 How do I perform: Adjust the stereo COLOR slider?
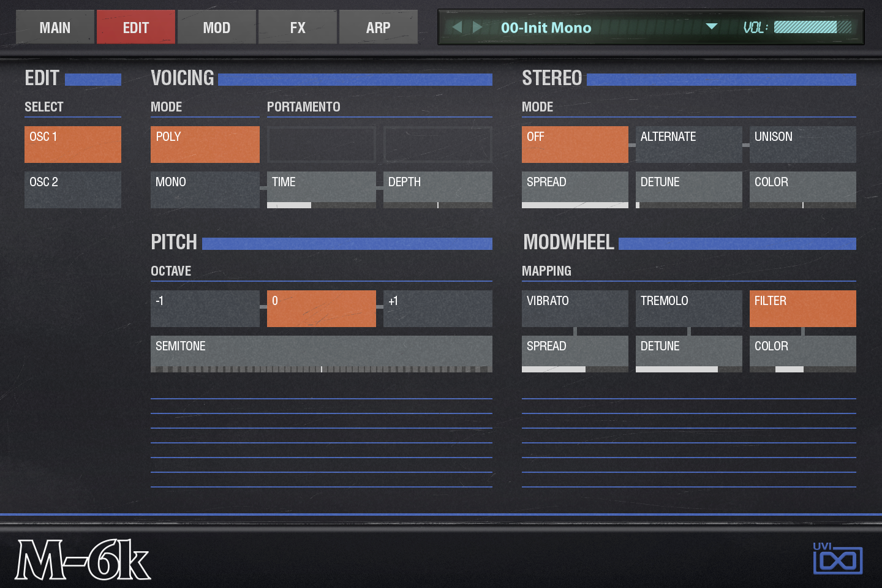(x=803, y=190)
